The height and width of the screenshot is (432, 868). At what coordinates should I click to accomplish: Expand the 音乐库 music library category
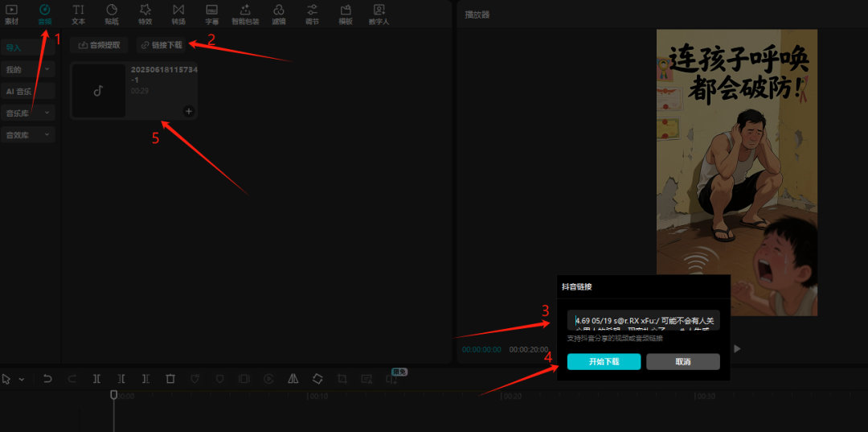click(x=28, y=113)
